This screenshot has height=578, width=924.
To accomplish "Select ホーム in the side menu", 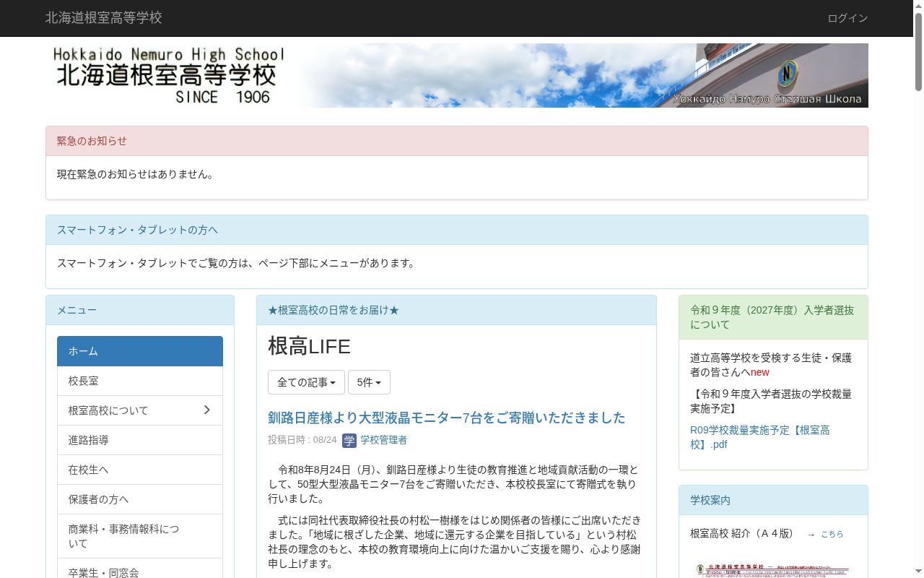I will point(140,351).
